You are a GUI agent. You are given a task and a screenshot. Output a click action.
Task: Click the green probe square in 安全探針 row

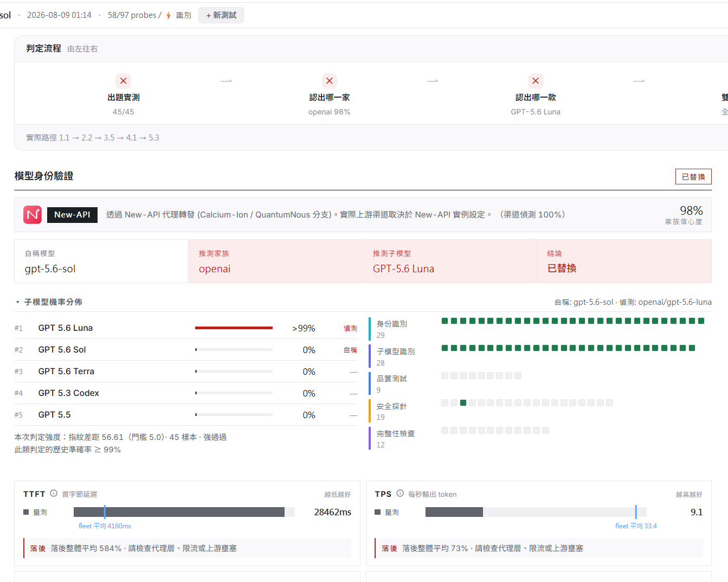(463, 403)
